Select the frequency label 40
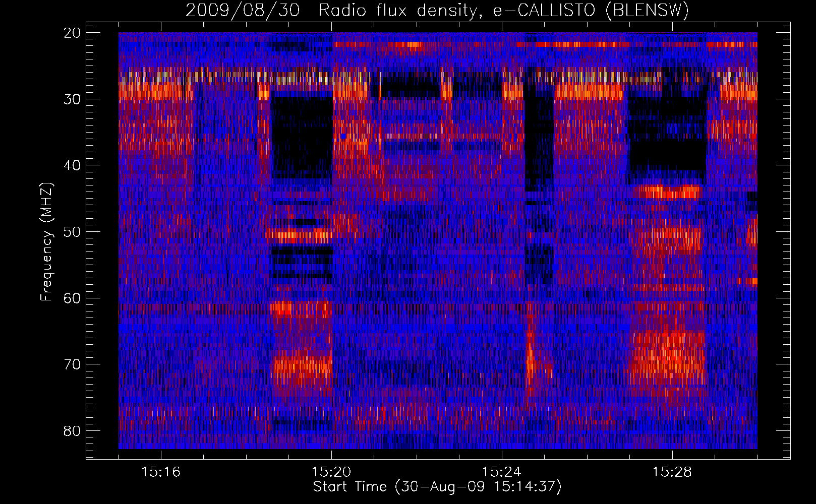Screen dimensions: 816x504 pos(73,166)
